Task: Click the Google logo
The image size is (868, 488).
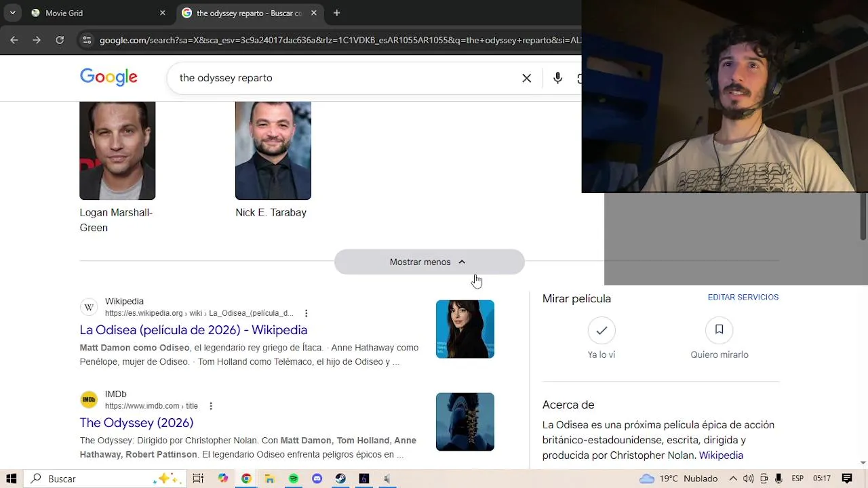Action: [x=108, y=77]
